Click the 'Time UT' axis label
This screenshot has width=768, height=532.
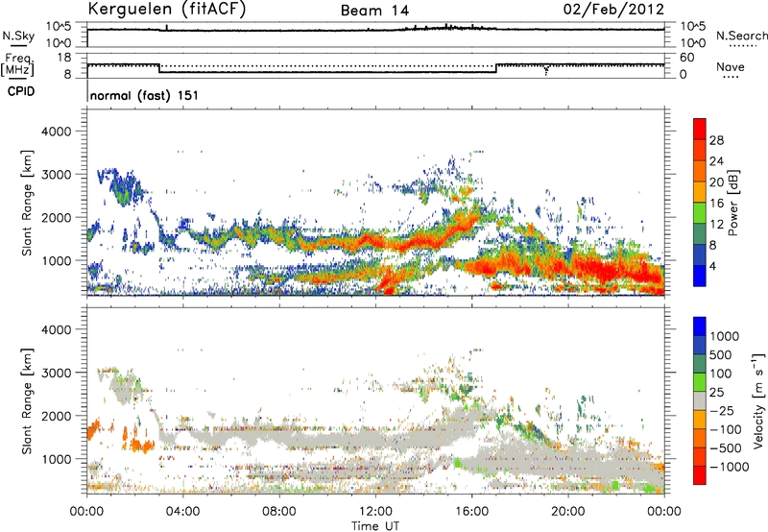tap(375, 526)
